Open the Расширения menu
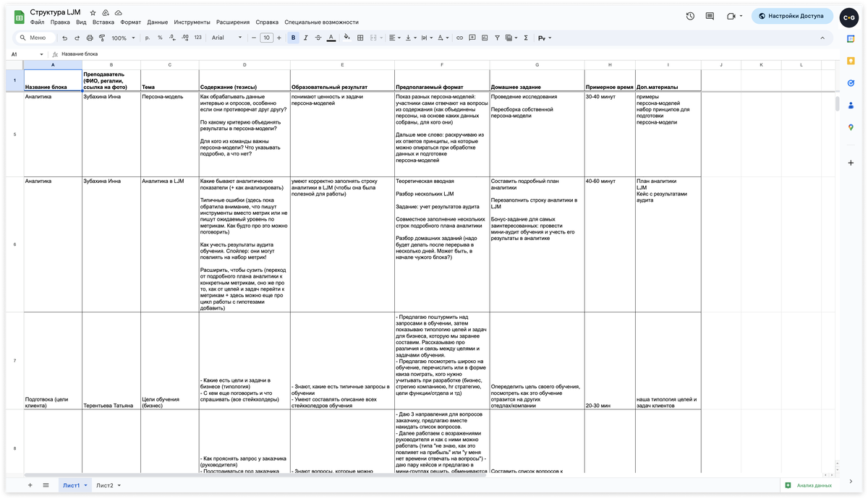Viewport: 868px width, 499px height. [x=233, y=22]
